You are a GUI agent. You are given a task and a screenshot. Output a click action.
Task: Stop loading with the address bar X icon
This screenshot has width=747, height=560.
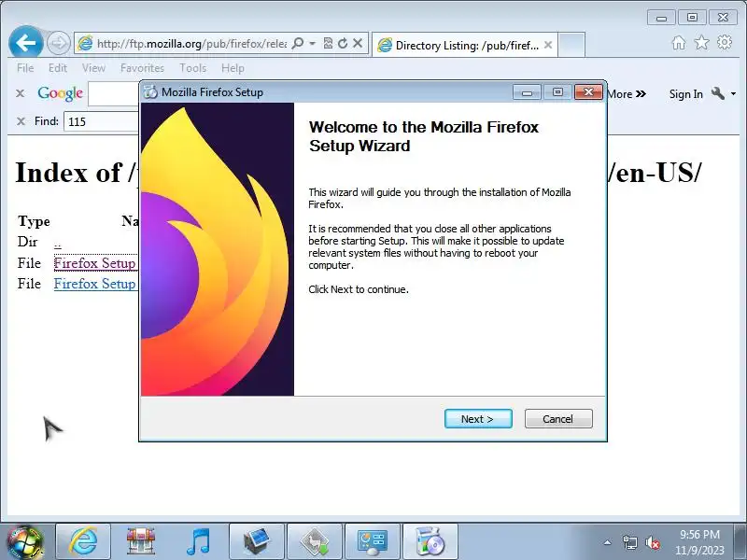coord(358,43)
